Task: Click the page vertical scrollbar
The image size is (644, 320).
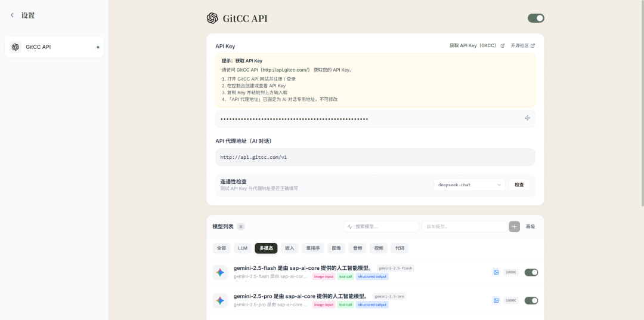Action: coord(642,103)
